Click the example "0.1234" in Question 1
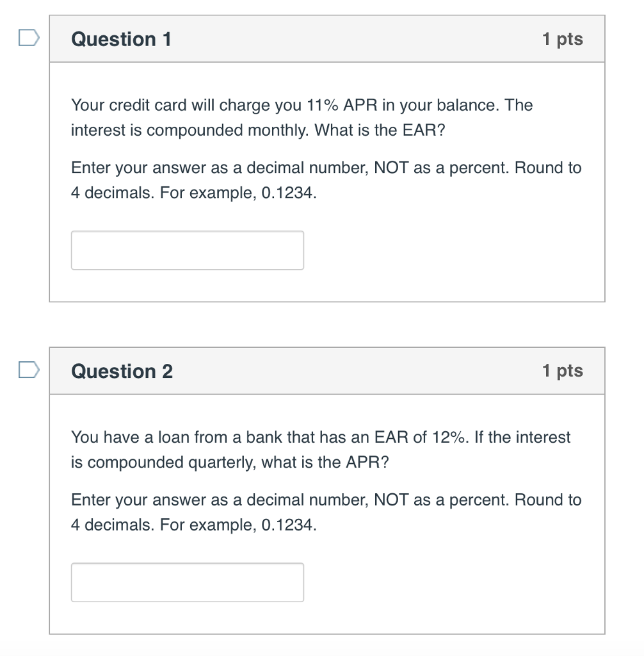Image resolution: width=644 pixels, height=656 pixels. [289, 193]
